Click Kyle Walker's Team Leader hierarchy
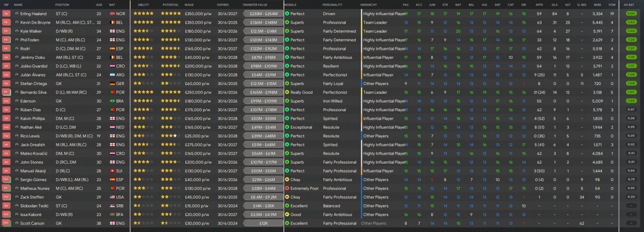Screen dimensions: 644x232 (x=375, y=31)
